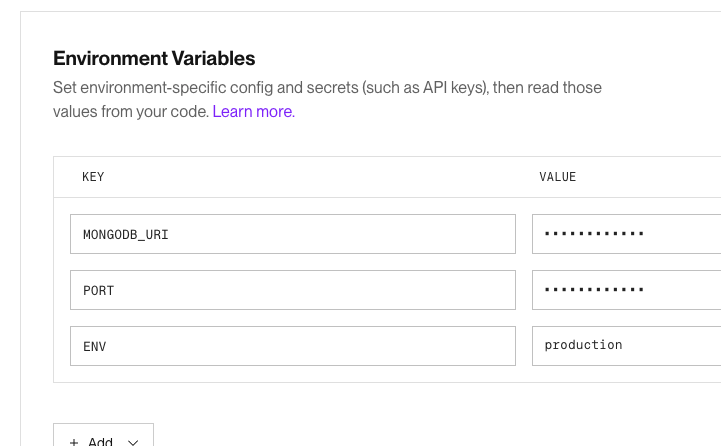Image resolution: width=721 pixels, height=446 pixels.
Task: Click the word PORT inside key field
Action: coord(98,291)
